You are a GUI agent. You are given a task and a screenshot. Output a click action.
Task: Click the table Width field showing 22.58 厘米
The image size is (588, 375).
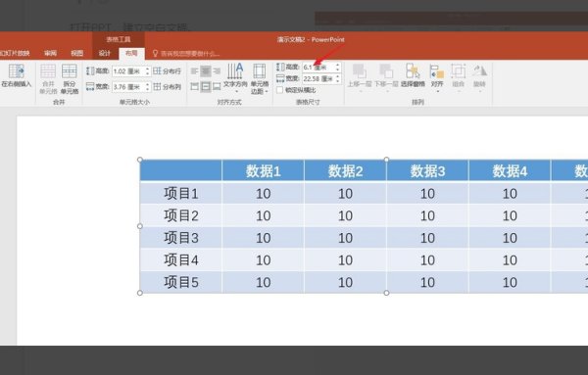point(318,78)
